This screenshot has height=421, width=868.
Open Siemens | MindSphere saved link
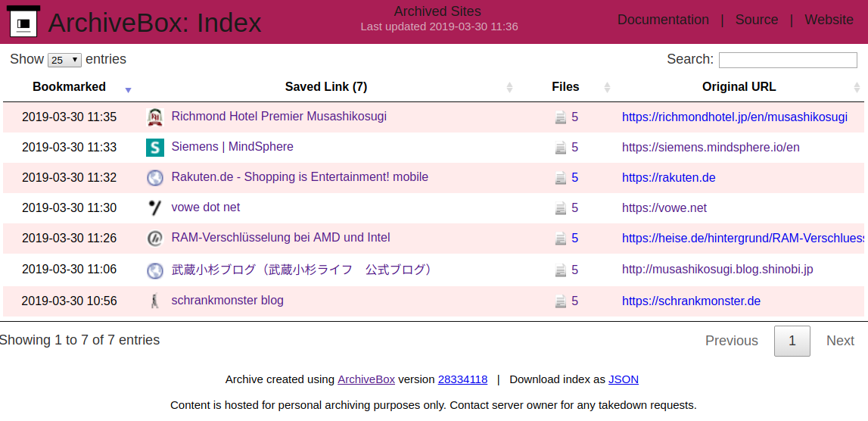(232, 147)
